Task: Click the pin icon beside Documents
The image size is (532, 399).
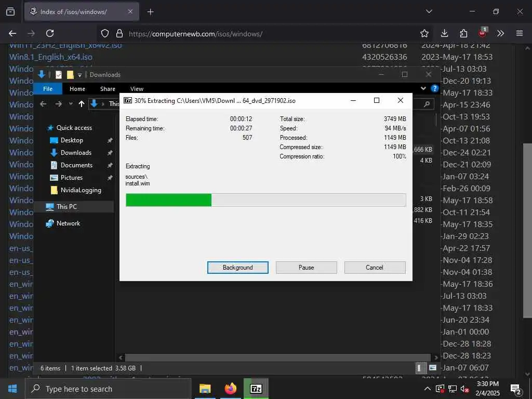Action: coord(110,165)
